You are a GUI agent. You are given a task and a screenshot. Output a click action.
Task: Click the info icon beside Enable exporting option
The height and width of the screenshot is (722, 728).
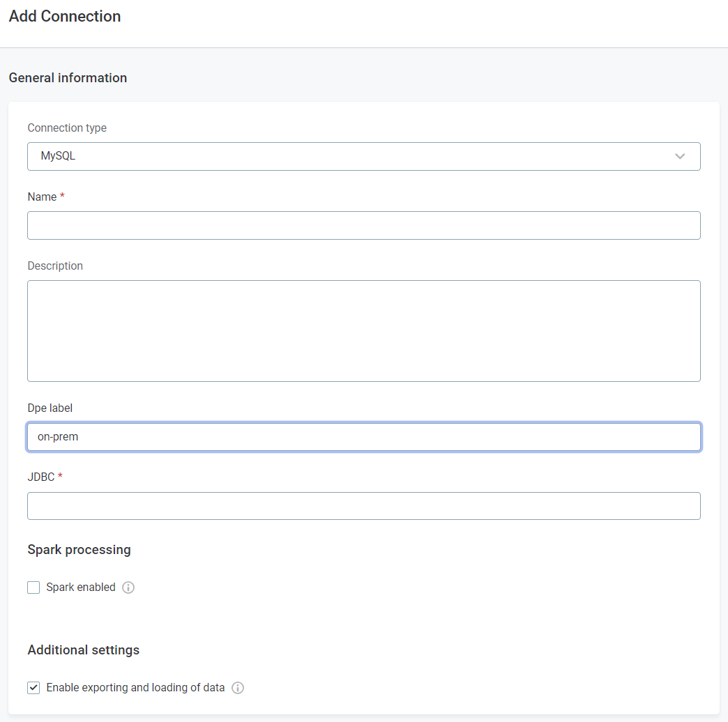(x=238, y=687)
